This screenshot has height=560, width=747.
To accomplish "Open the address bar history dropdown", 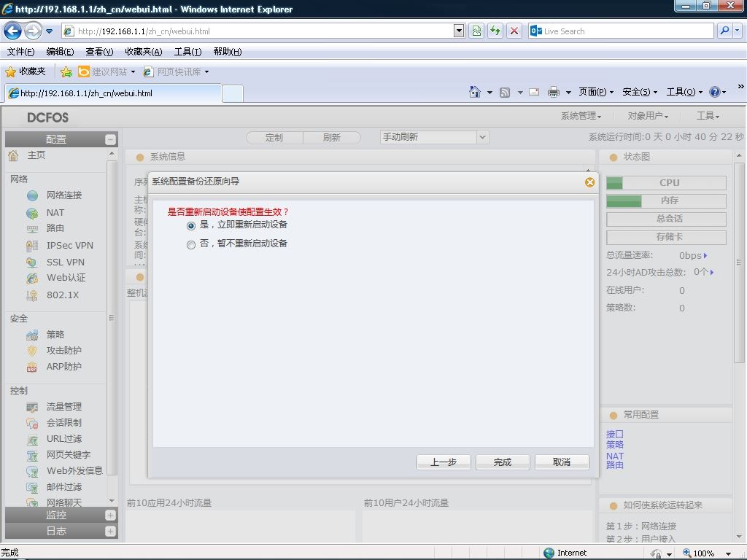I will pos(459,31).
